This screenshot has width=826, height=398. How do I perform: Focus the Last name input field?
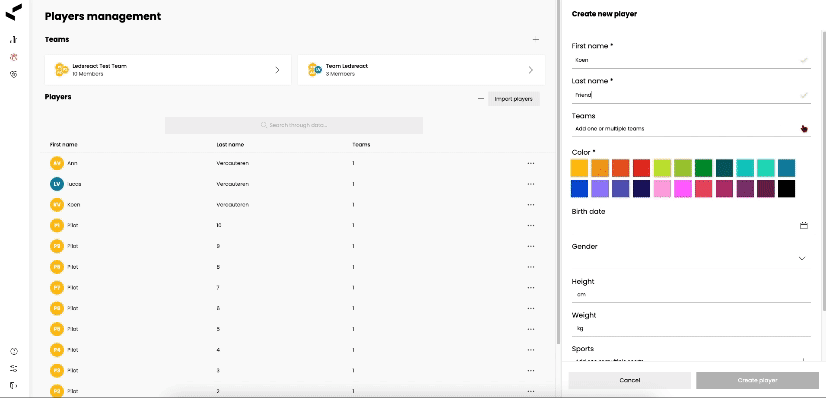click(691, 95)
